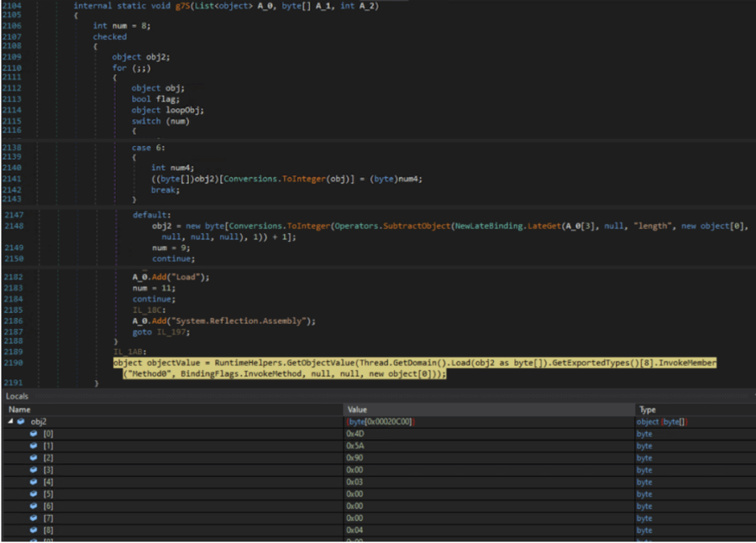Click the icon beside array element [1]
This screenshot has height=543, width=756.
[33, 446]
